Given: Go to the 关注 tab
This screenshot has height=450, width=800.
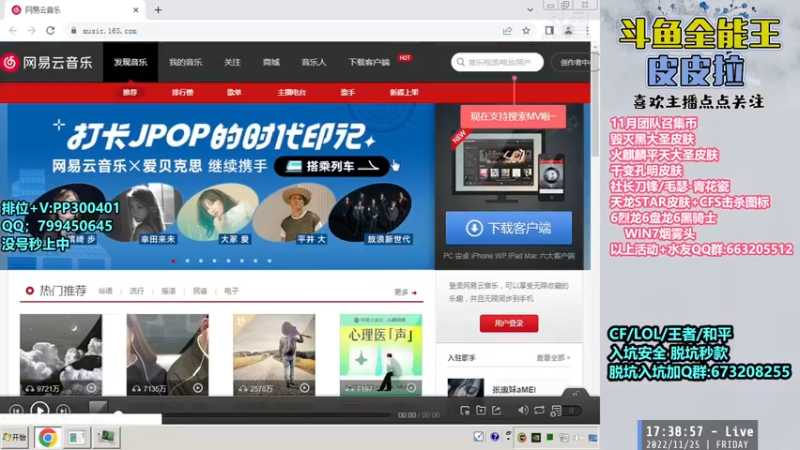Looking at the screenshot, I should [232, 62].
